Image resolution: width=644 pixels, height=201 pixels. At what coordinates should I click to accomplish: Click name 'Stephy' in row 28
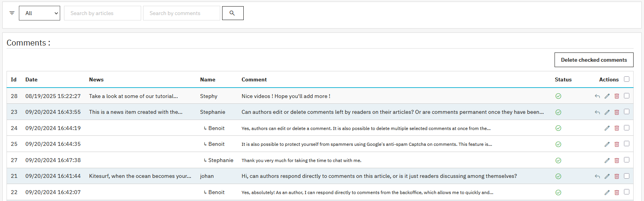point(209,96)
